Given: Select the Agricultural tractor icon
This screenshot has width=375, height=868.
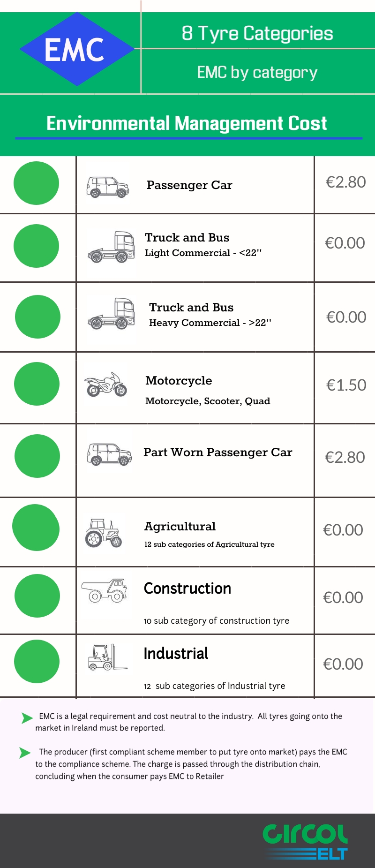Looking at the screenshot, I should [104, 533].
